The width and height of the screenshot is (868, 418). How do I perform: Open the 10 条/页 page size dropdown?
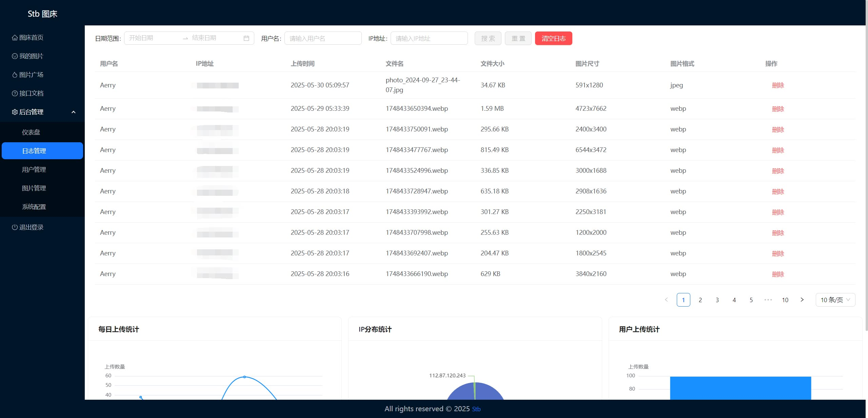tap(835, 300)
